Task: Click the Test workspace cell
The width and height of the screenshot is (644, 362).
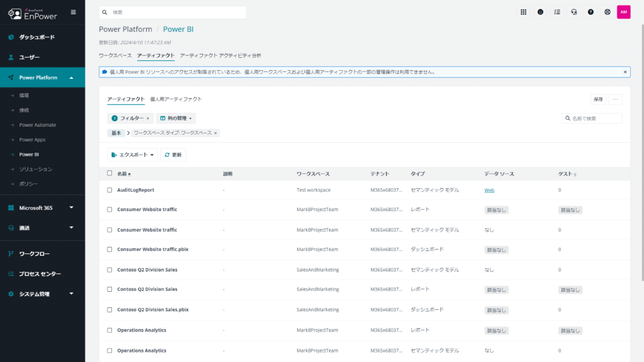Action: pos(313,190)
